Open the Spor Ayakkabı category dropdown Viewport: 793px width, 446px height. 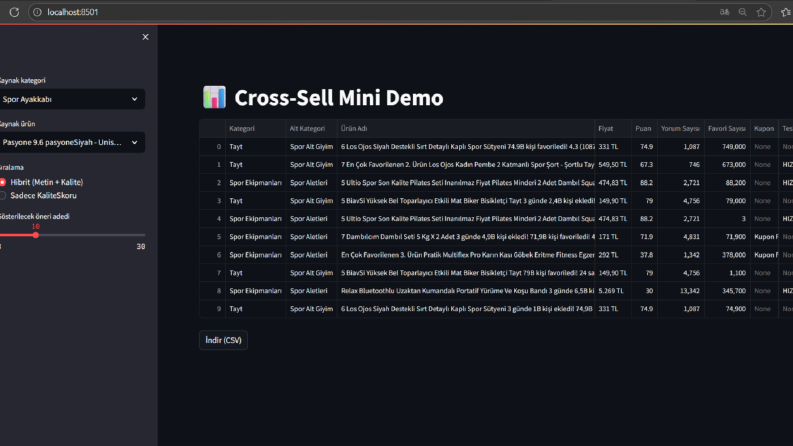click(71, 99)
